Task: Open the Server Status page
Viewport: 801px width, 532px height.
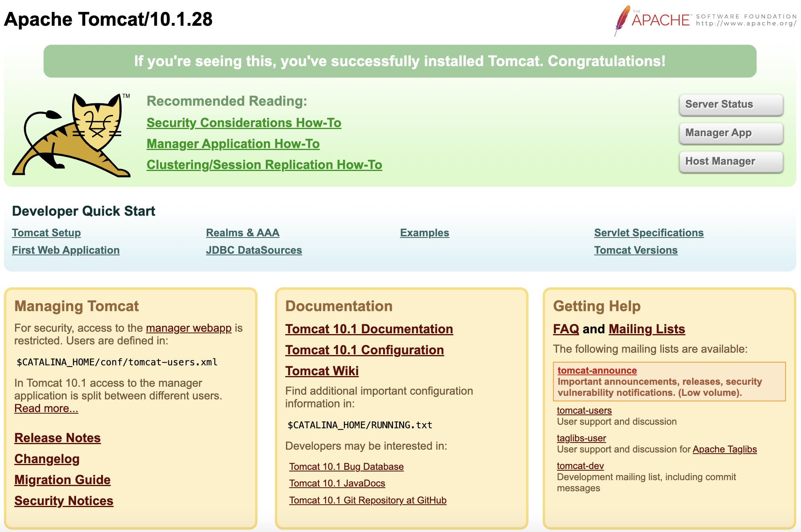Action: point(731,104)
